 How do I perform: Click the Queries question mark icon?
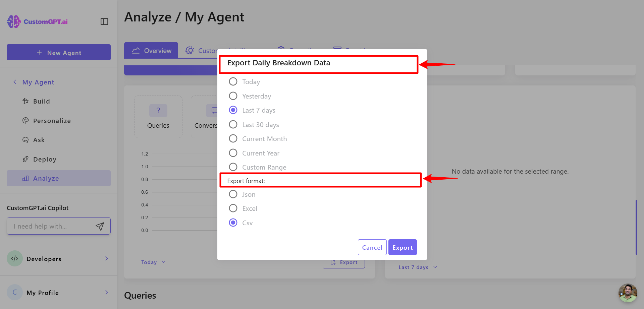158,110
